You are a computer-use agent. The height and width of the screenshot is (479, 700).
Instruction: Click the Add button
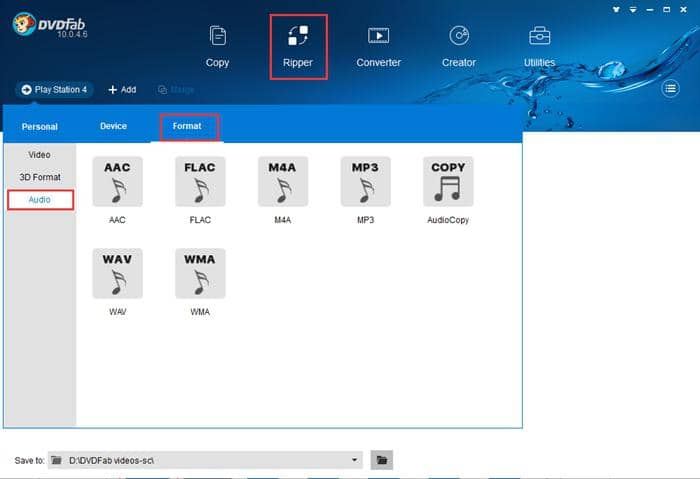click(122, 90)
